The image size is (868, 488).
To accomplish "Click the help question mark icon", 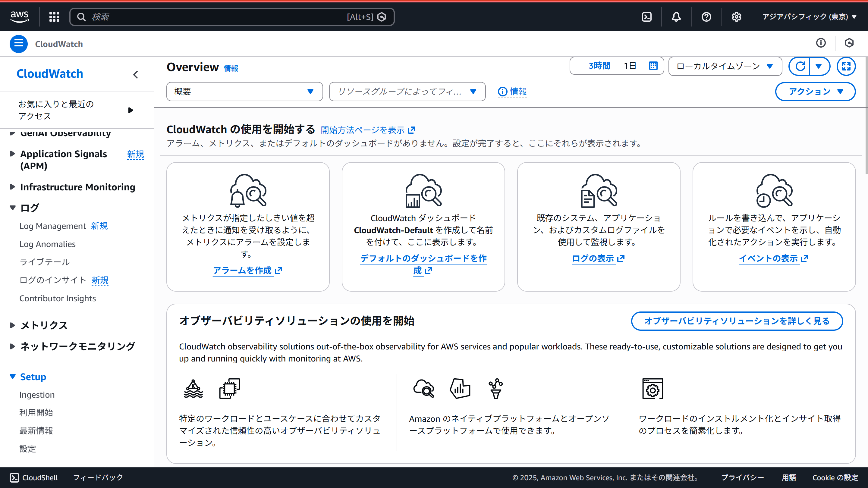I will pyautogui.click(x=706, y=17).
